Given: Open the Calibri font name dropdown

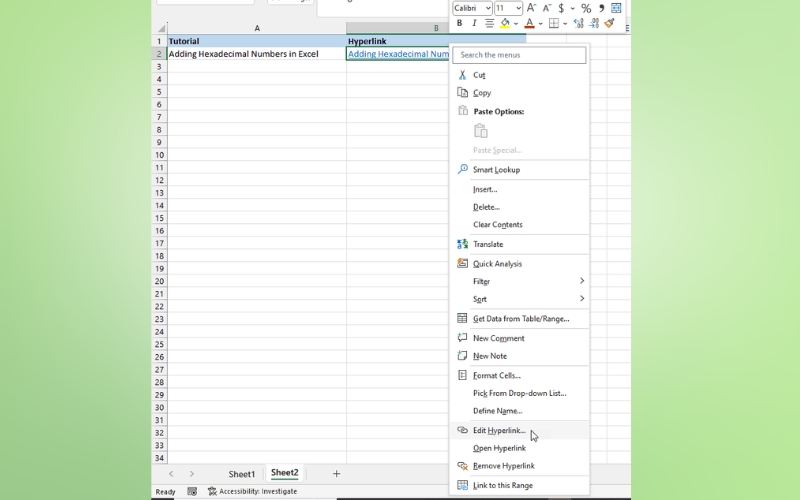Looking at the screenshot, I should coord(471,8).
